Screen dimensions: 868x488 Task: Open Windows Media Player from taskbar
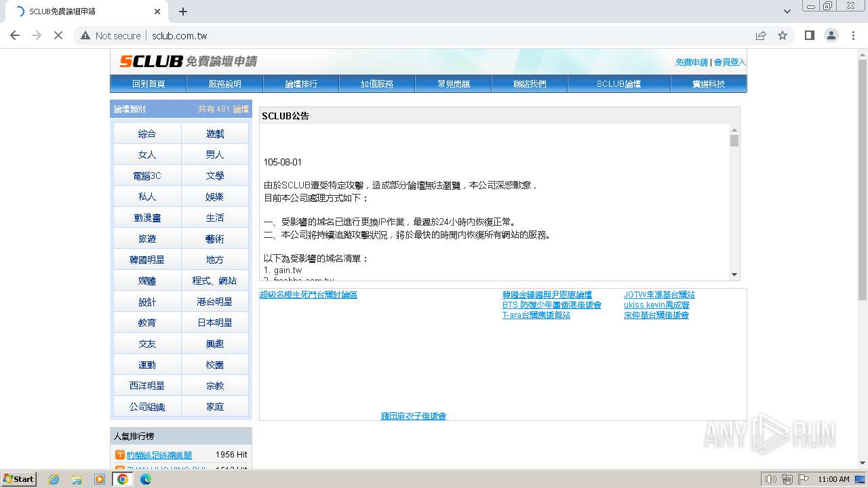tap(100, 479)
